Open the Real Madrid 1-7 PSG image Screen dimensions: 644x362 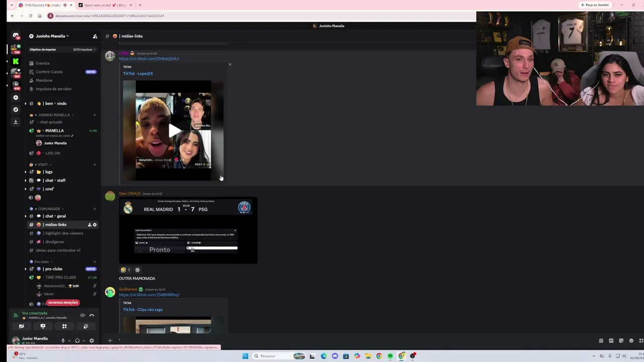(188, 231)
